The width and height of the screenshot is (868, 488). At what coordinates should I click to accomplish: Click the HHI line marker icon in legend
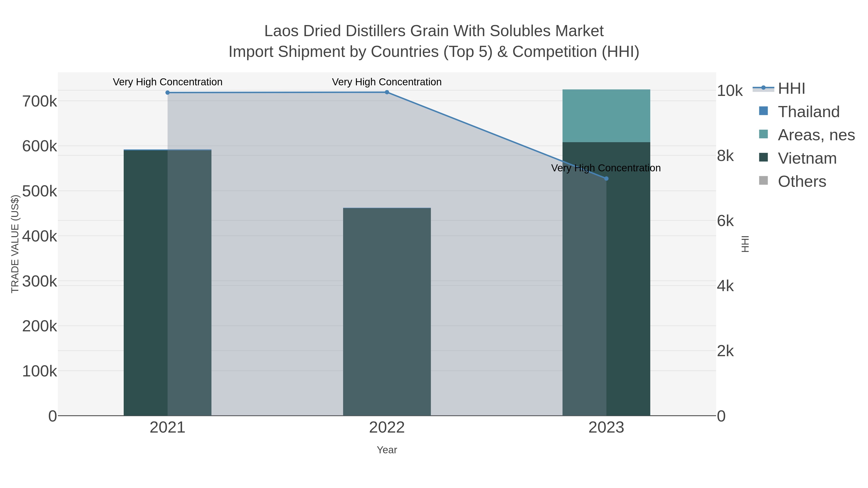point(763,88)
